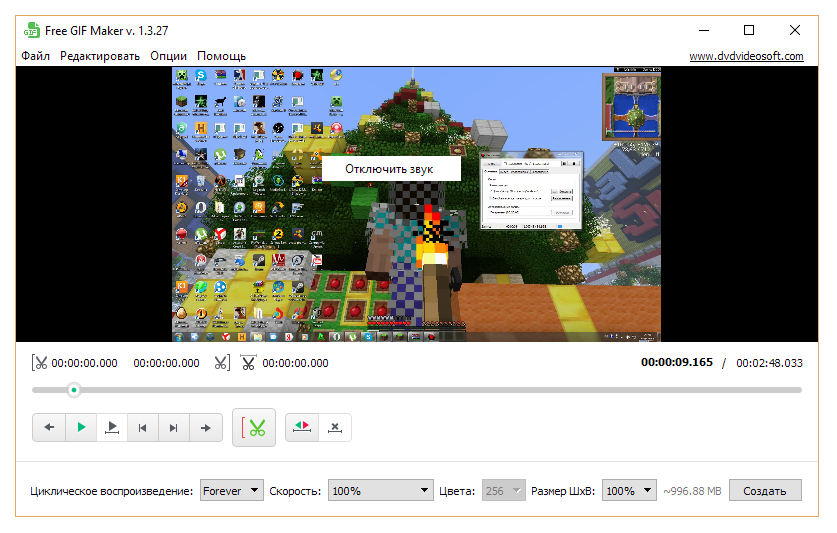This screenshot has height=533, width=837.
Task: Step back with the left arrow button
Action: coord(49,427)
